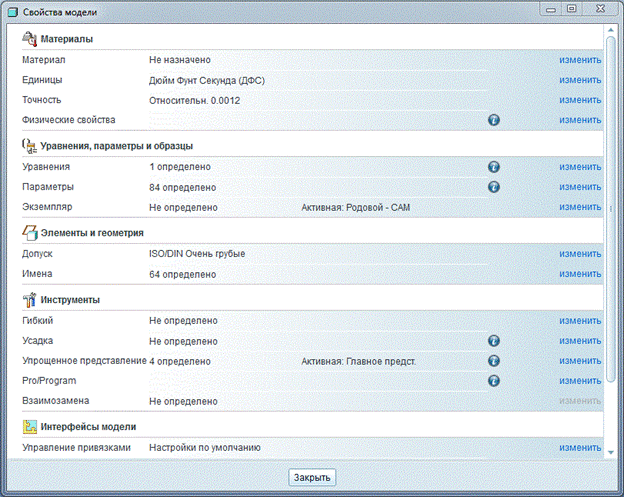Click изменить link for Гибкий row
624x497 pixels.
(580, 321)
